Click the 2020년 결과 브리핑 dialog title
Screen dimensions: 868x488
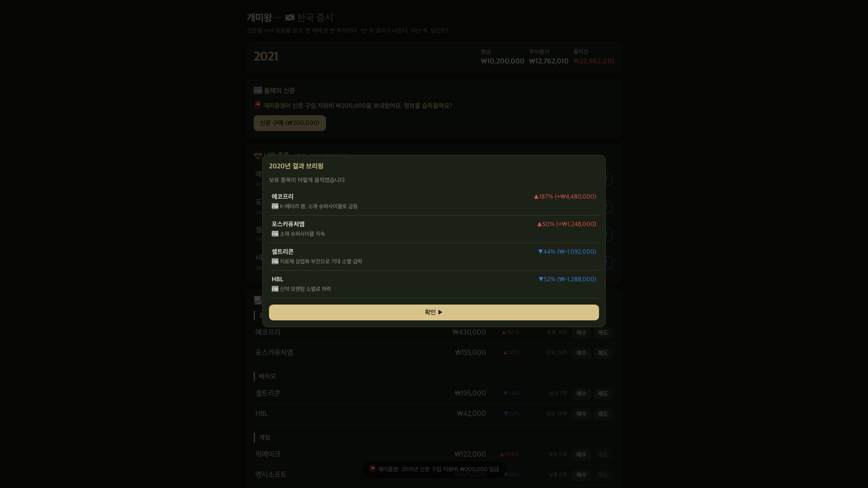(296, 166)
